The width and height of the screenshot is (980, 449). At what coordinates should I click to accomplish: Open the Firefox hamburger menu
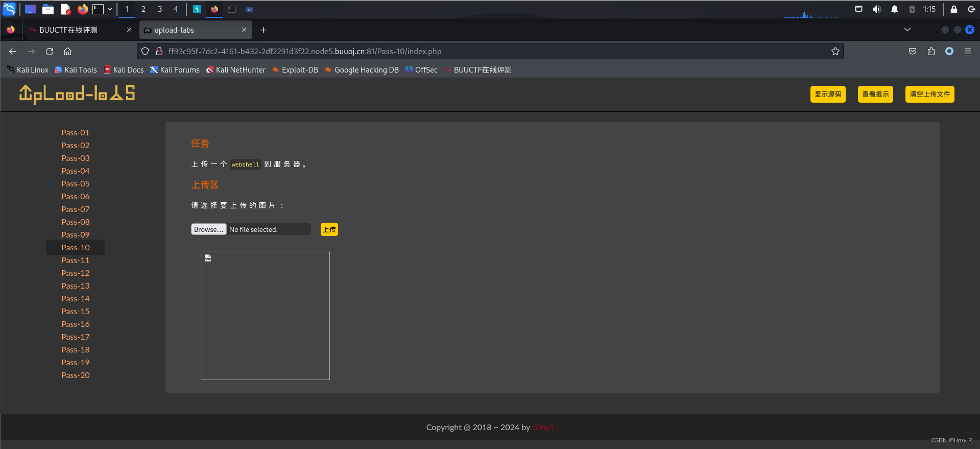[968, 51]
